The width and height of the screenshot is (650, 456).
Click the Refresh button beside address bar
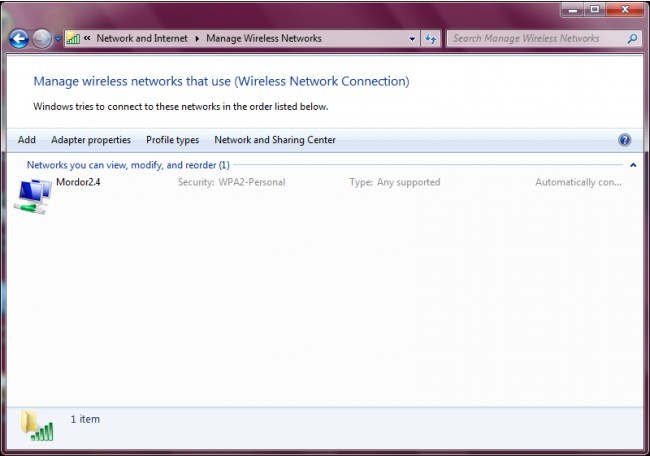[431, 39]
